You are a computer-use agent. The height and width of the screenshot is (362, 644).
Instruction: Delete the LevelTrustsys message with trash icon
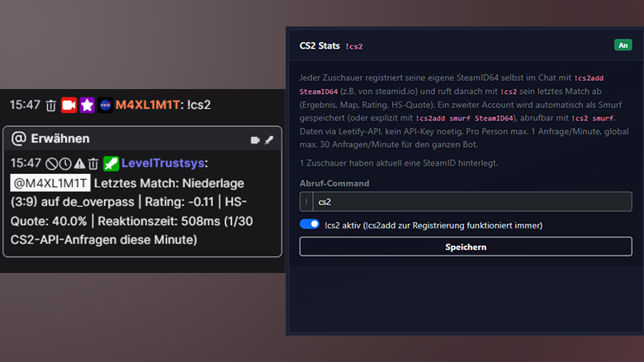click(x=93, y=164)
